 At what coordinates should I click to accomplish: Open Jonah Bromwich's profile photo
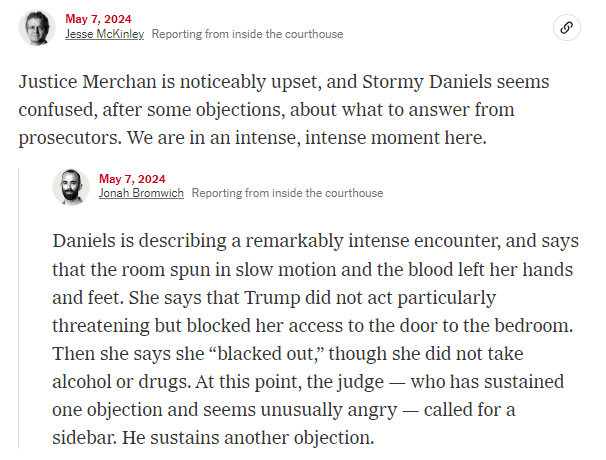pos(71,187)
